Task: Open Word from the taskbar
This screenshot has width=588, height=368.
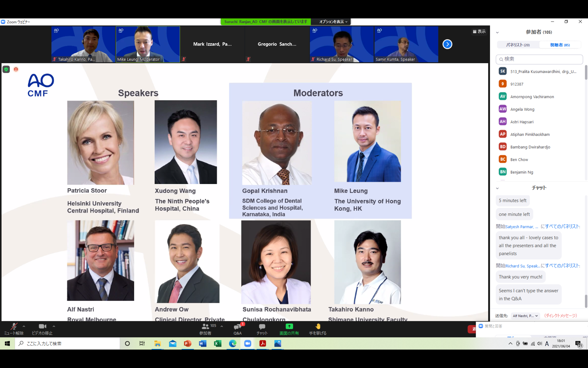Action: (203, 343)
